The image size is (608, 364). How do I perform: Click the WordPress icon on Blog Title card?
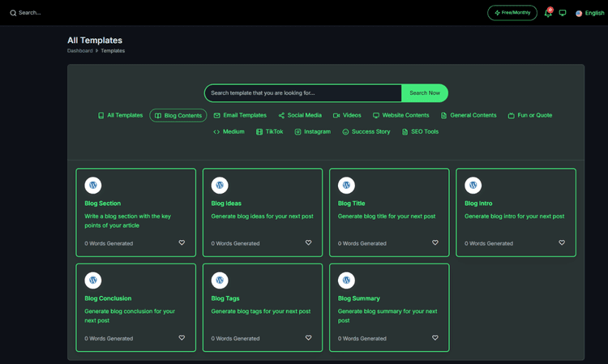tap(346, 186)
